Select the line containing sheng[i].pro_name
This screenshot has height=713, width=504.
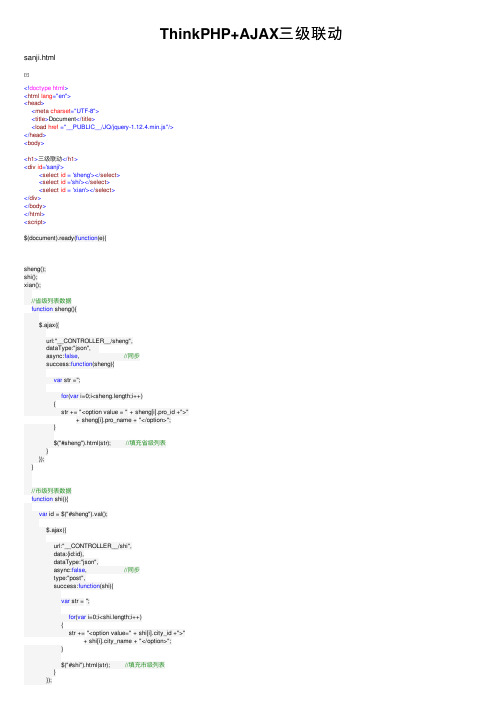click(x=124, y=420)
